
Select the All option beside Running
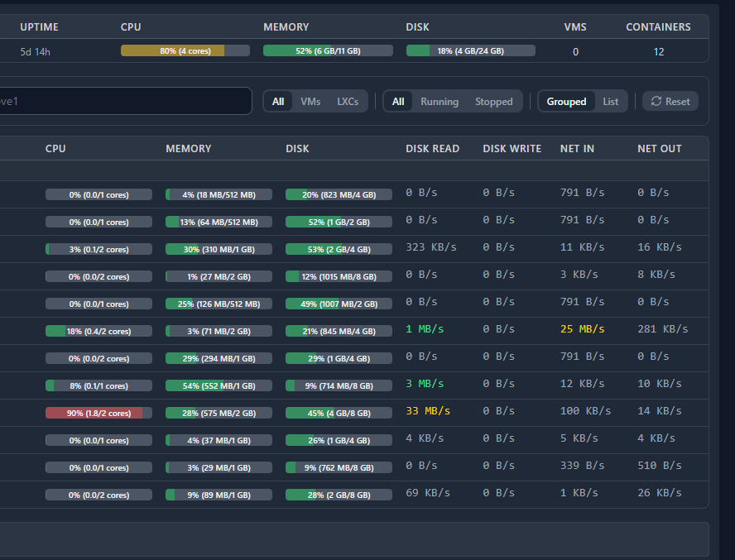pyautogui.click(x=398, y=101)
